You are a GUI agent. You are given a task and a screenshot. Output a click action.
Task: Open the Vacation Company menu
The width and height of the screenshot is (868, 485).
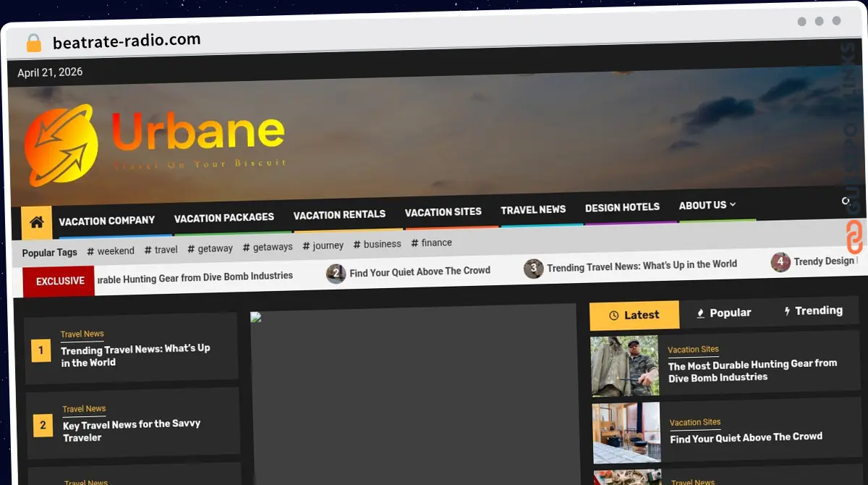(107, 221)
